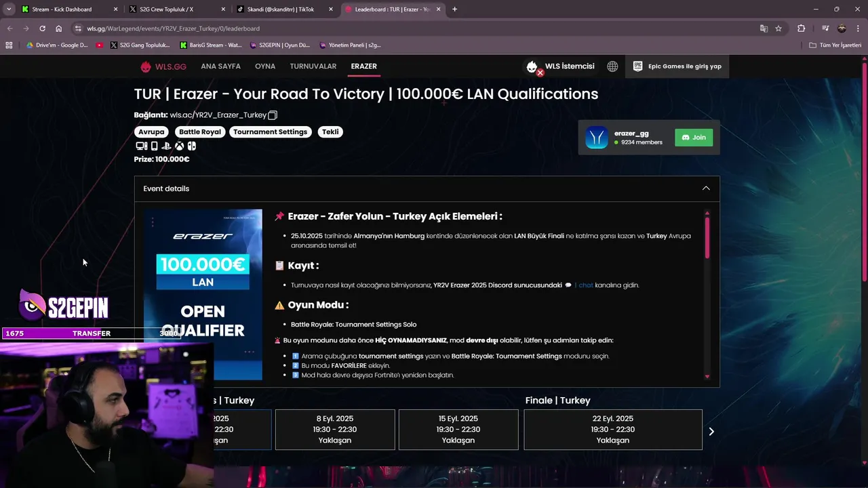This screenshot has height=488, width=868.
Task: Click the Nintendo Switch platform icon
Action: 192,146
